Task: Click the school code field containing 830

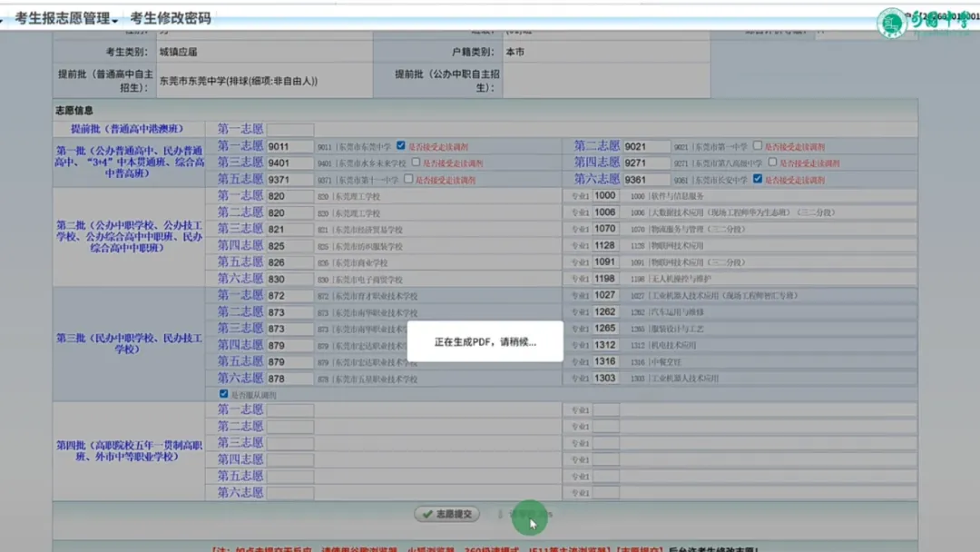Action: coord(290,280)
